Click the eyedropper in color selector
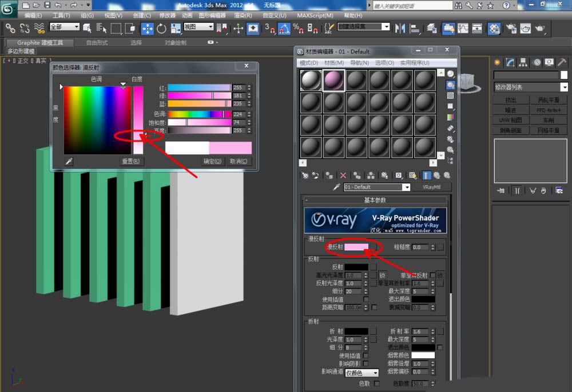The image size is (572, 392). (69, 162)
